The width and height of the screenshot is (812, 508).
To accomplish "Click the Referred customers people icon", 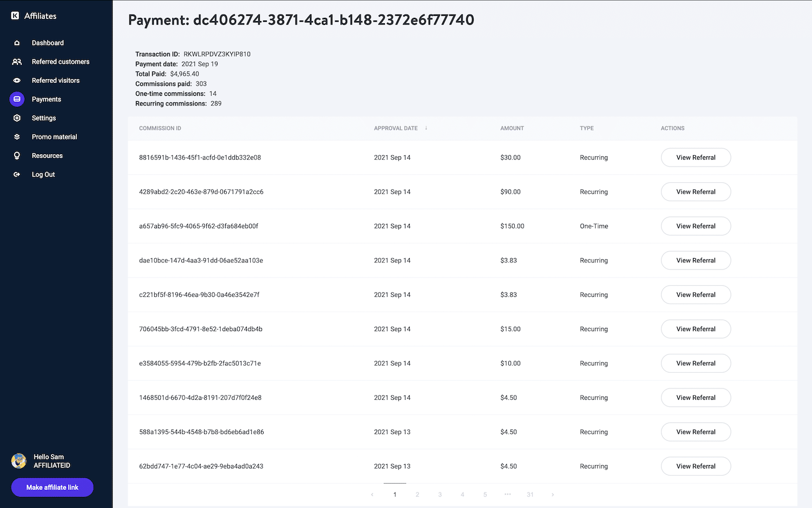I will 17,62.
